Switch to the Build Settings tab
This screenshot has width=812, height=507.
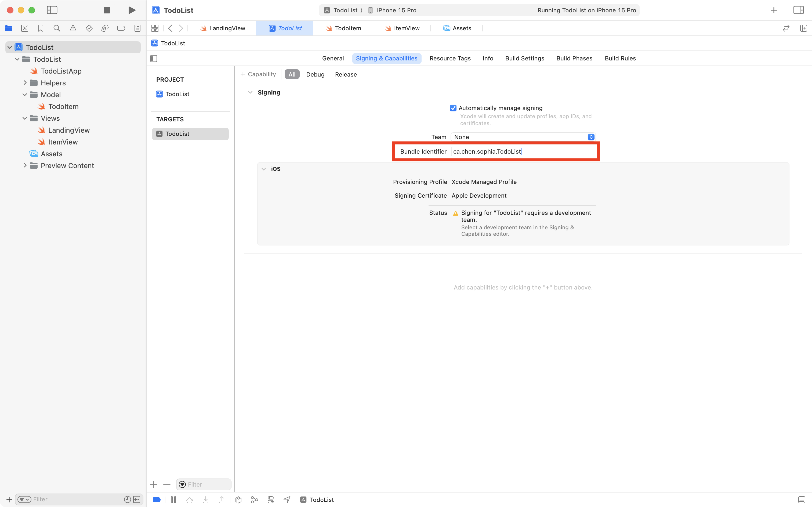point(524,58)
